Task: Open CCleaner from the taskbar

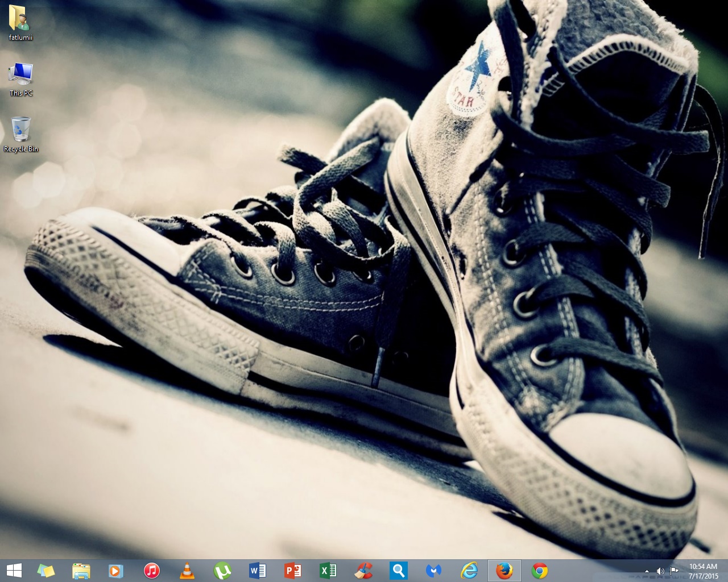Action: (363, 570)
